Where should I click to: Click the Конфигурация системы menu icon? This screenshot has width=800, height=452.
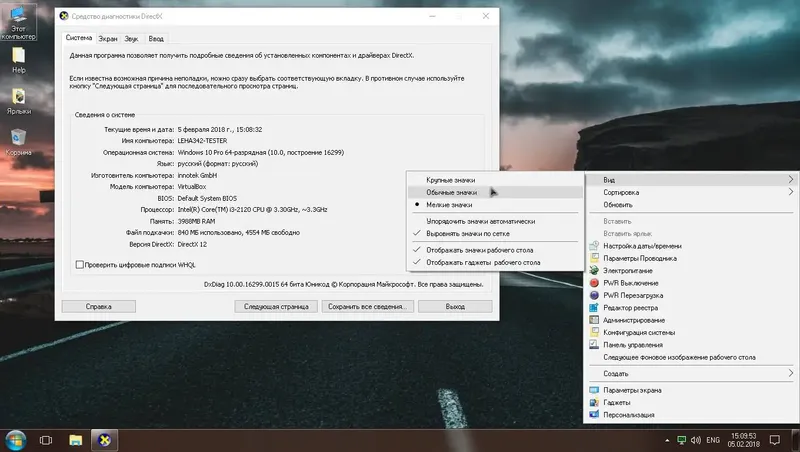(594, 332)
